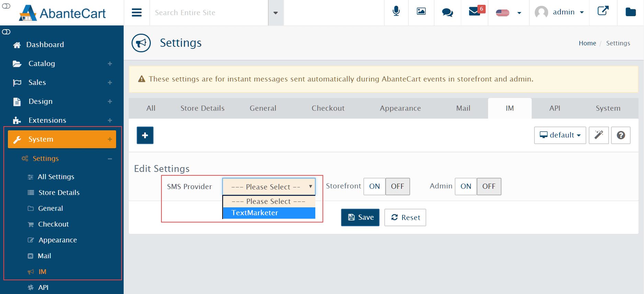The image size is (644, 294).
Task: Open the Store Details tab
Action: pyautogui.click(x=202, y=108)
